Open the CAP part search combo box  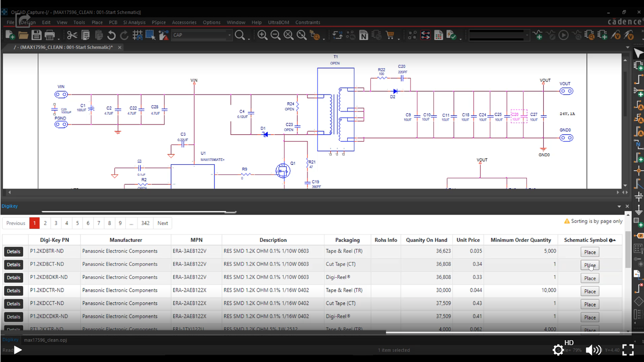(202, 35)
